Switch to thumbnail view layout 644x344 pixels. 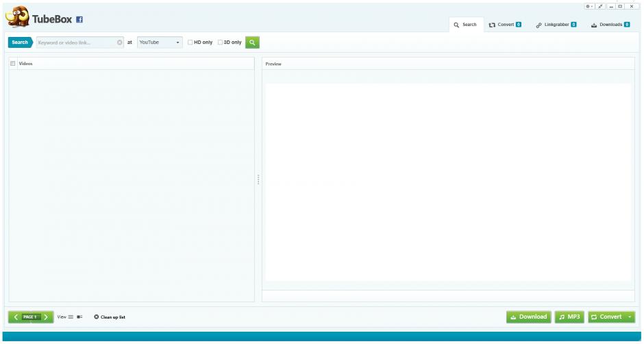pos(79,317)
